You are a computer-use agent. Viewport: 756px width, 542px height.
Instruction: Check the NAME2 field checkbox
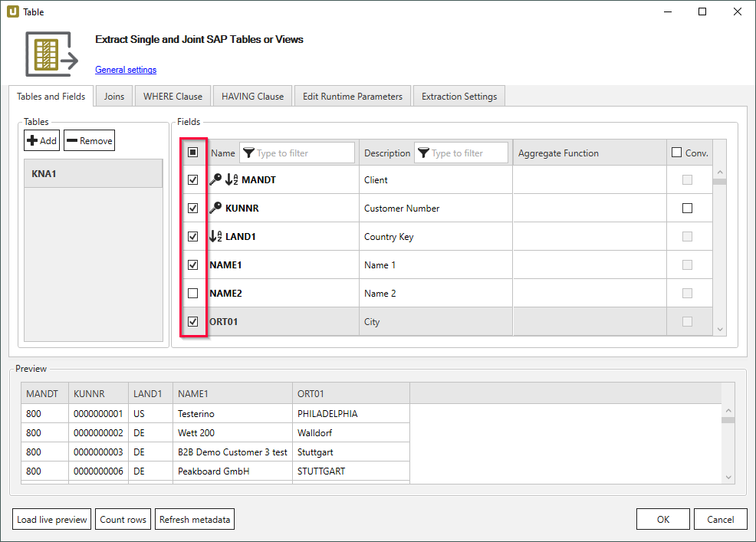[193, 293]
